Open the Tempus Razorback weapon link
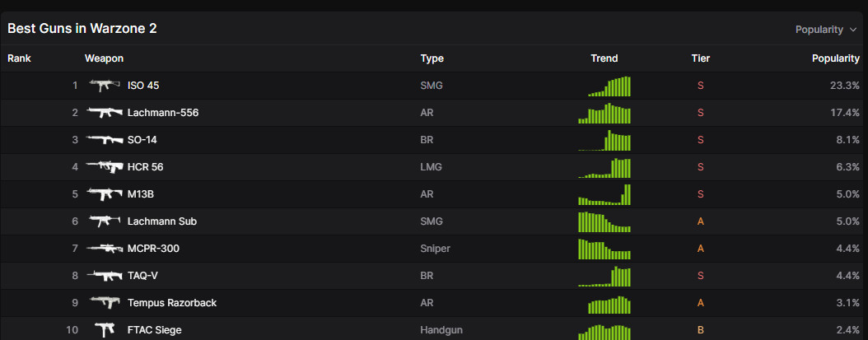868x340 pixels. coord(171,303)
